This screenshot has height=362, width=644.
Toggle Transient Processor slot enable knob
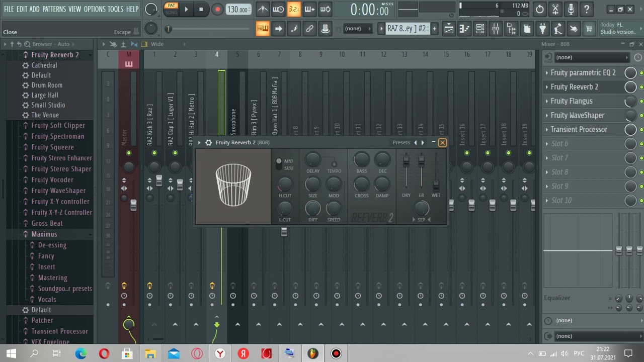(x=630, y=129)
